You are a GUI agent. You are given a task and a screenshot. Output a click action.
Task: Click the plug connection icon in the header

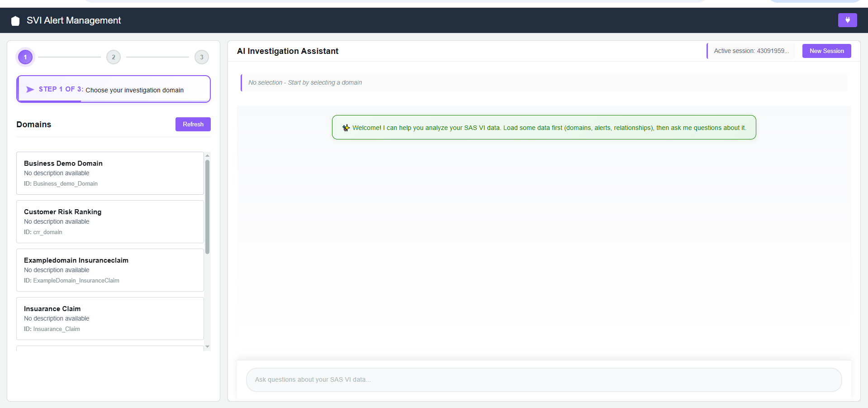click(x=848, y=20)
